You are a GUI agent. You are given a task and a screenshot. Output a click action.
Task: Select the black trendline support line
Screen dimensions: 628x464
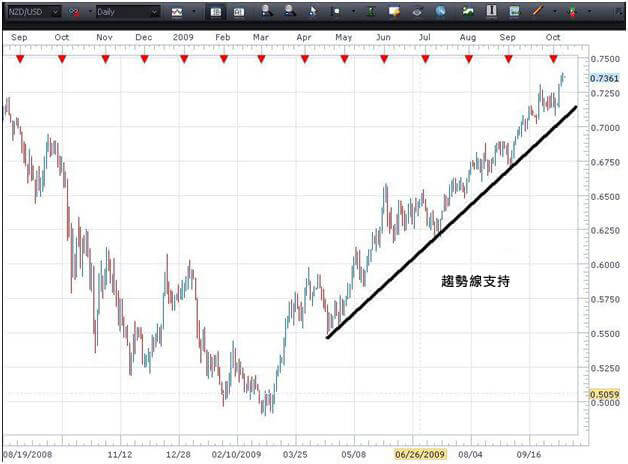click(x=450, y=222)
